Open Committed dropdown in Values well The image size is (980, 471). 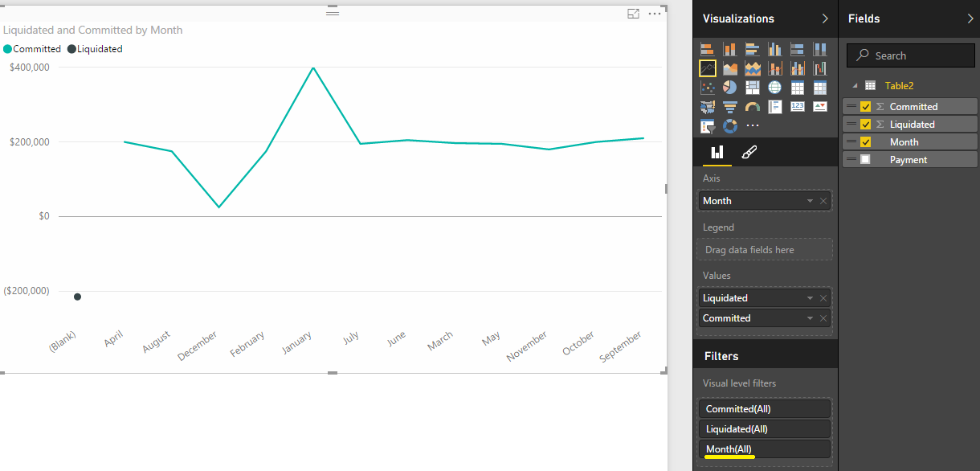point(811,318)
